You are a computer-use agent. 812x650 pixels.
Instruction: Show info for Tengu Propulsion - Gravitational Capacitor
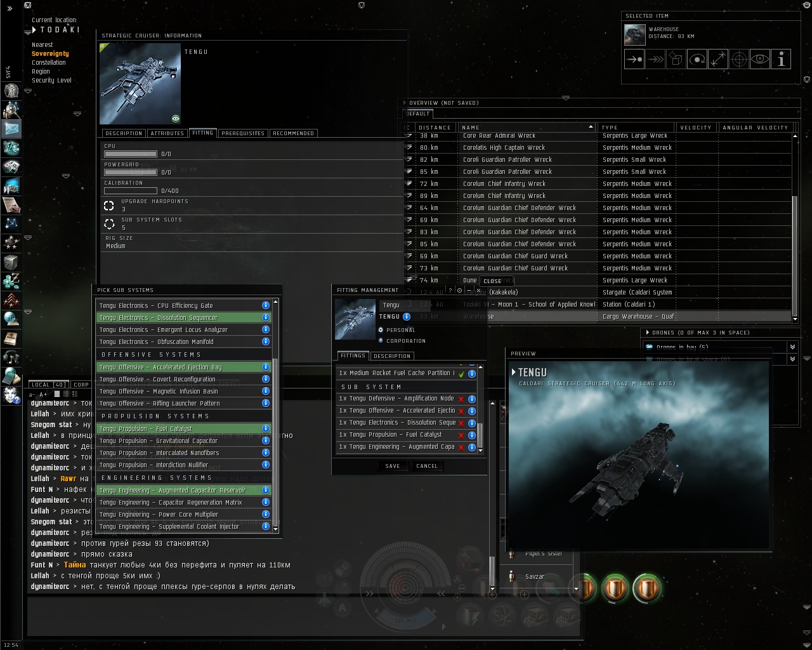coord(266,441)
